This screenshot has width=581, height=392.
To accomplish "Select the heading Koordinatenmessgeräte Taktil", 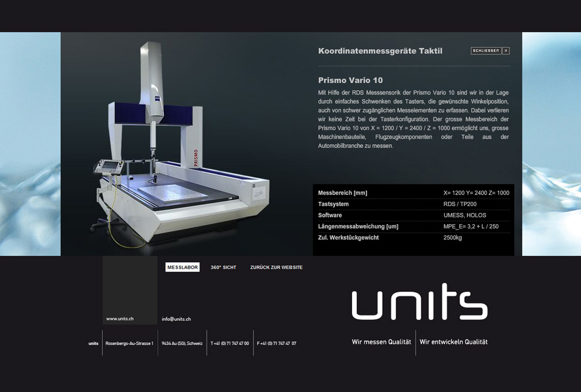I will (380, 51).
